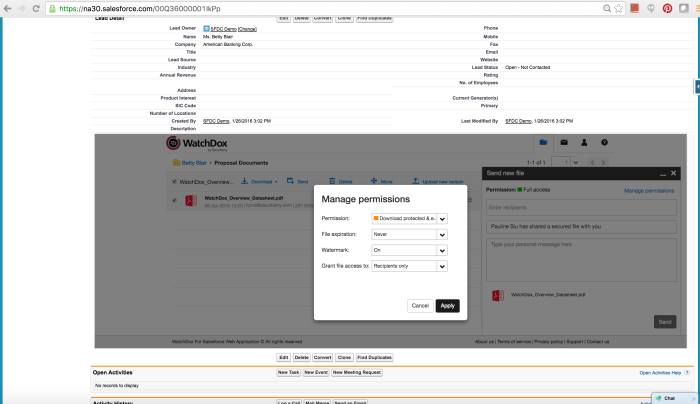Viewport: 700px width, 404px height.
Task: Minimize the Send new file panel
Action: 663,173
